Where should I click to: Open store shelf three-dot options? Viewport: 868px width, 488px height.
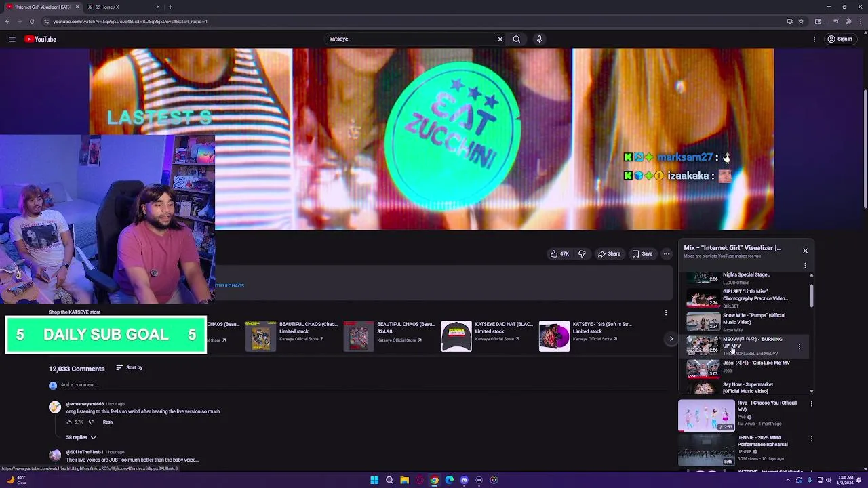(666, 312)
